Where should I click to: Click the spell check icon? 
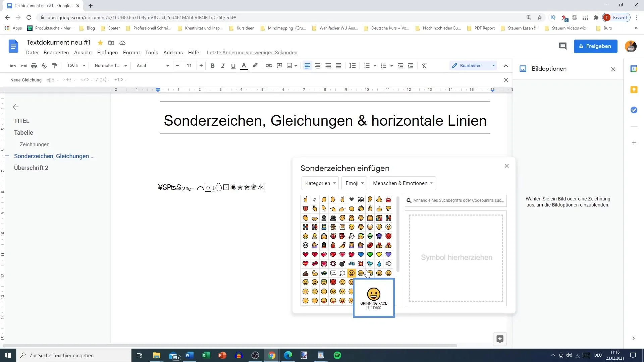point(44,66)
